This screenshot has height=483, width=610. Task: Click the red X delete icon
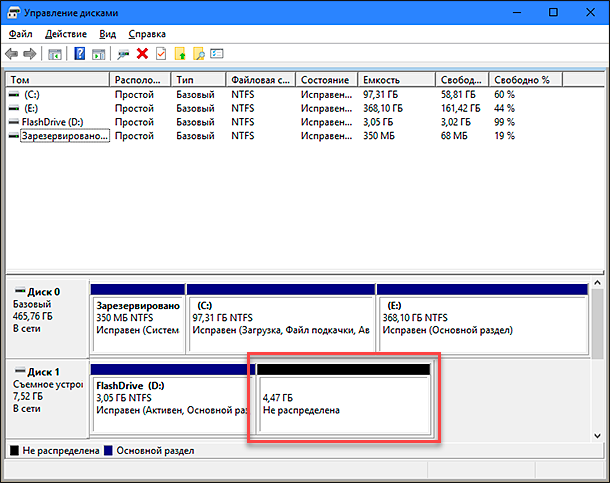[142, 54]
